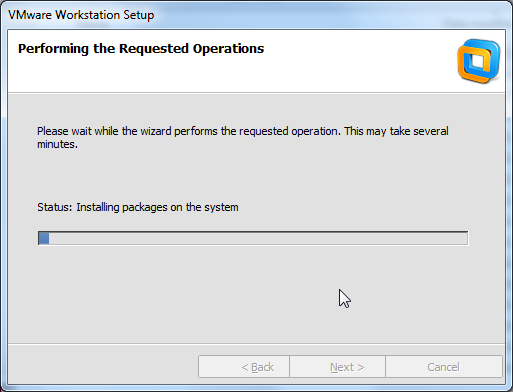The height and width of the screenshot is (392, 513).
Task: Click the disabled Back button
Action: (244, 367)
